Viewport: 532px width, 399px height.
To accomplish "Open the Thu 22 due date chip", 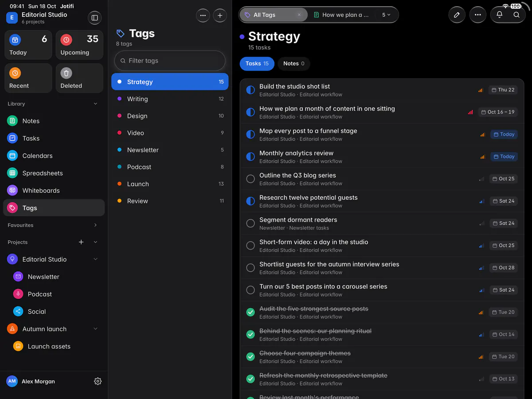I will pos(503,90).
